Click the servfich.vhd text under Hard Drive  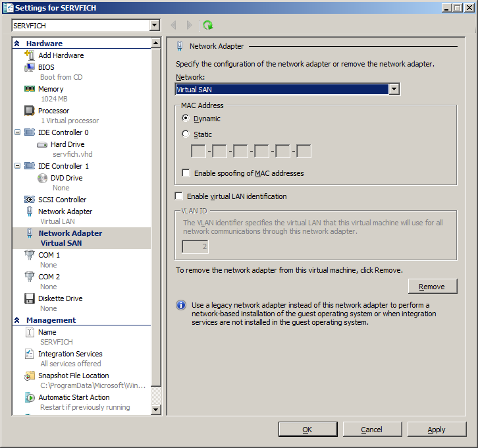tap(72, 154)
